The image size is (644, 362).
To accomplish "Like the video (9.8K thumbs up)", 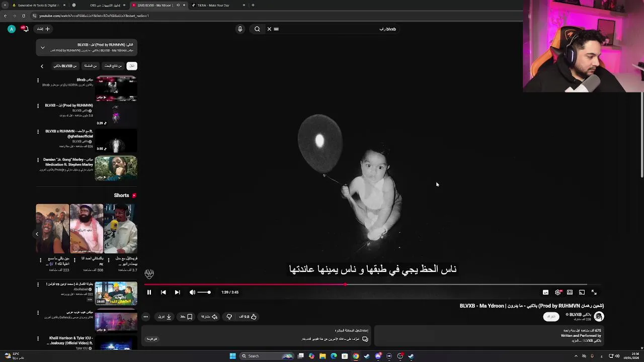I will [x=248, y=317].
